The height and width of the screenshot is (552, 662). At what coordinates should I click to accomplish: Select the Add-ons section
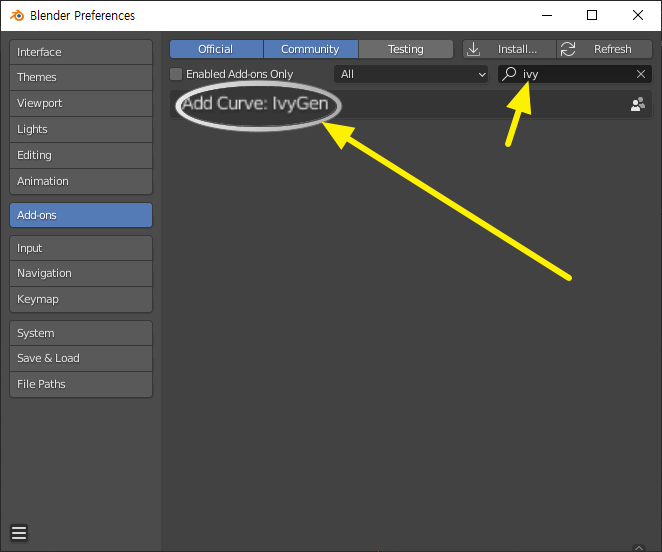pos(81,215)
